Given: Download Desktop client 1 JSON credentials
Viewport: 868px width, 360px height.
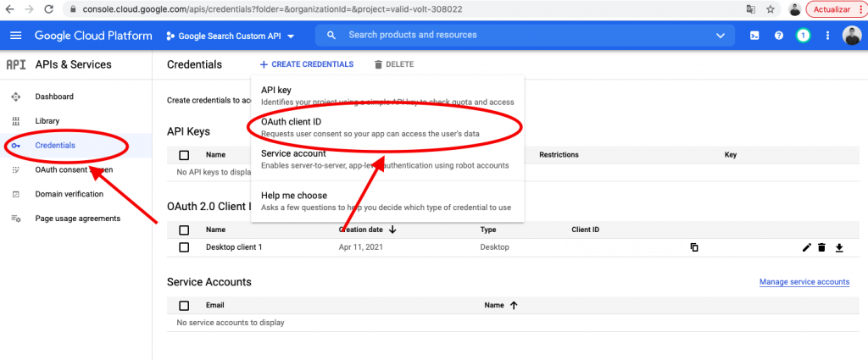Looking at the screenshot, I should [x=839, y=247].
